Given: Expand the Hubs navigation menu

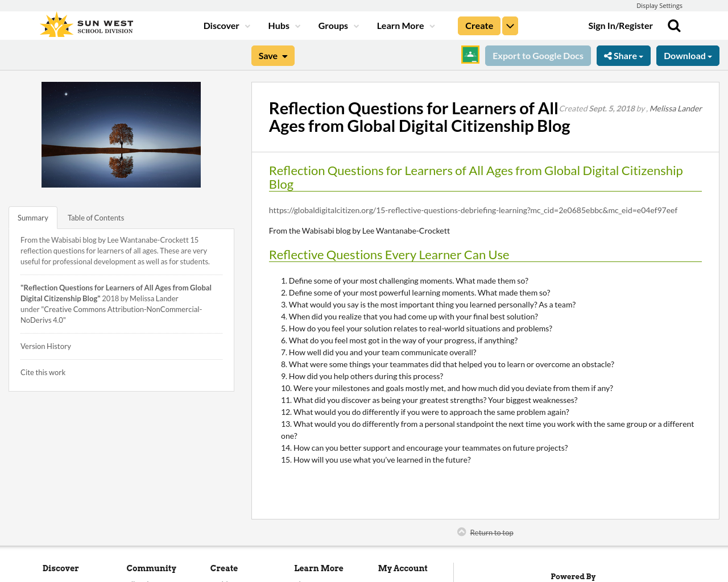Looking at the screenshot, I should tap(283, 24).
